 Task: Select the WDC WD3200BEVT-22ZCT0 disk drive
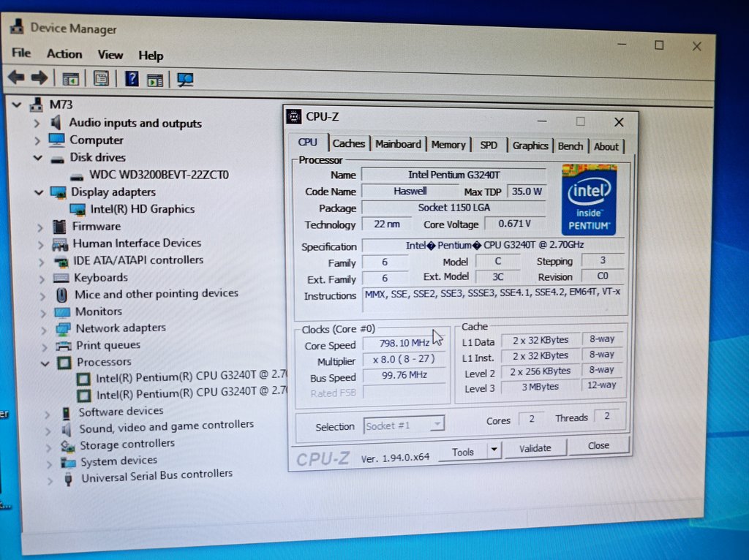[159, 175]
